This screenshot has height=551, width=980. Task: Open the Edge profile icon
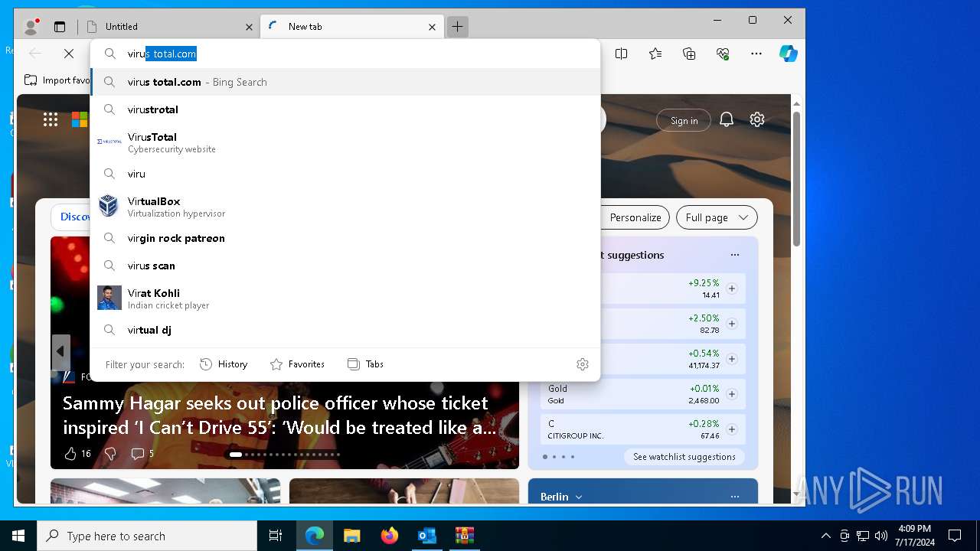[x=31, y=27]
